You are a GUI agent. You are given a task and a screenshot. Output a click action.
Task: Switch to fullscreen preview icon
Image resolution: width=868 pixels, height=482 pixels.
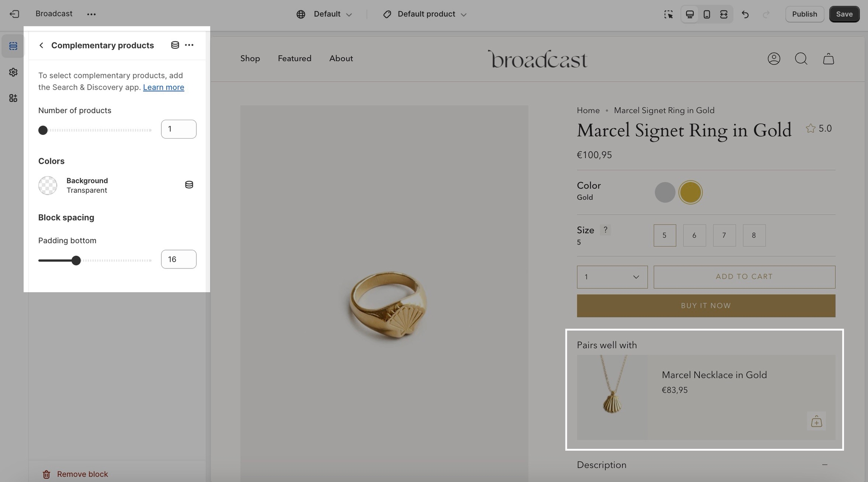(x=724, y=14)
